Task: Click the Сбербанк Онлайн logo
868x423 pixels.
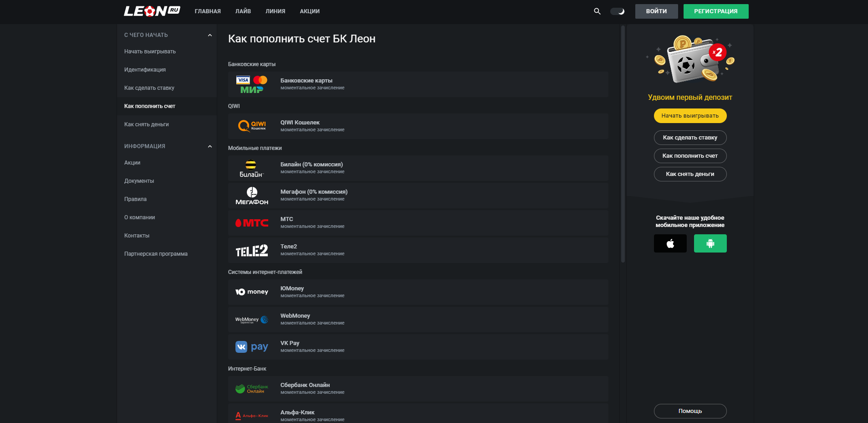Action: click(252, 389)
